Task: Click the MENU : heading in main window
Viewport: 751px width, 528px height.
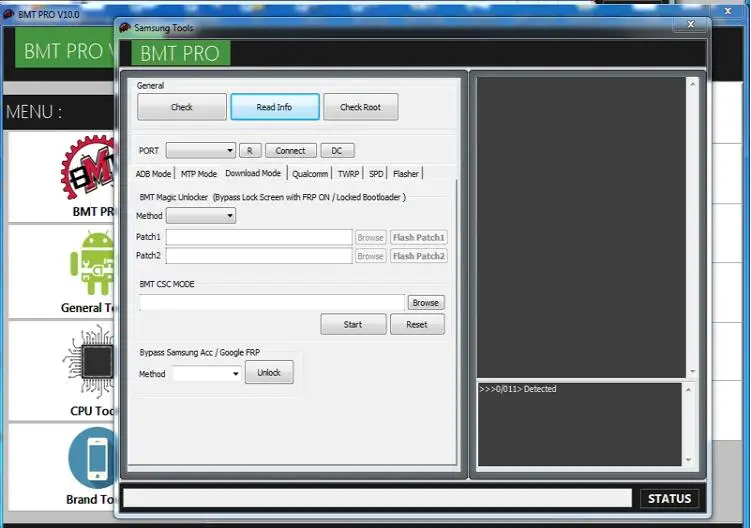Action: click(34, 112)
